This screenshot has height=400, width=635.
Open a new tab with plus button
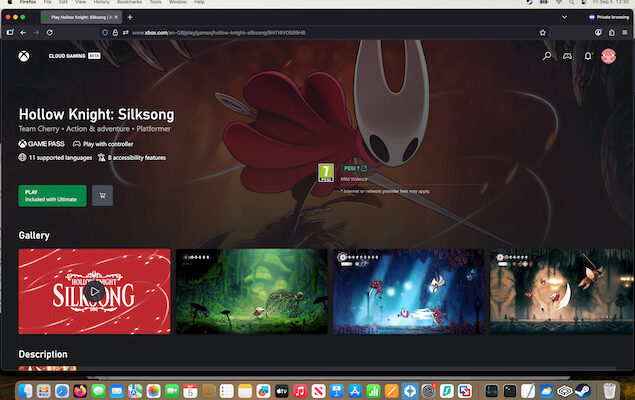click(130, 17)
